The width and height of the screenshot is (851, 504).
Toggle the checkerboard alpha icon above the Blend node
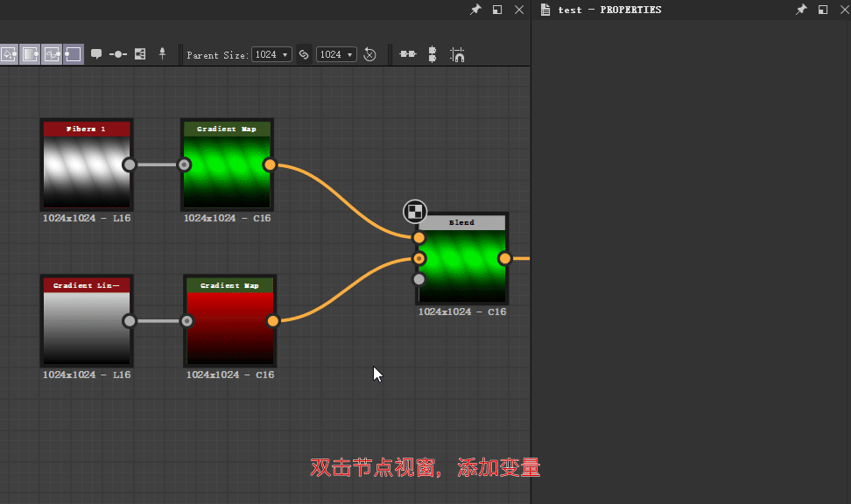click(415, 211)
